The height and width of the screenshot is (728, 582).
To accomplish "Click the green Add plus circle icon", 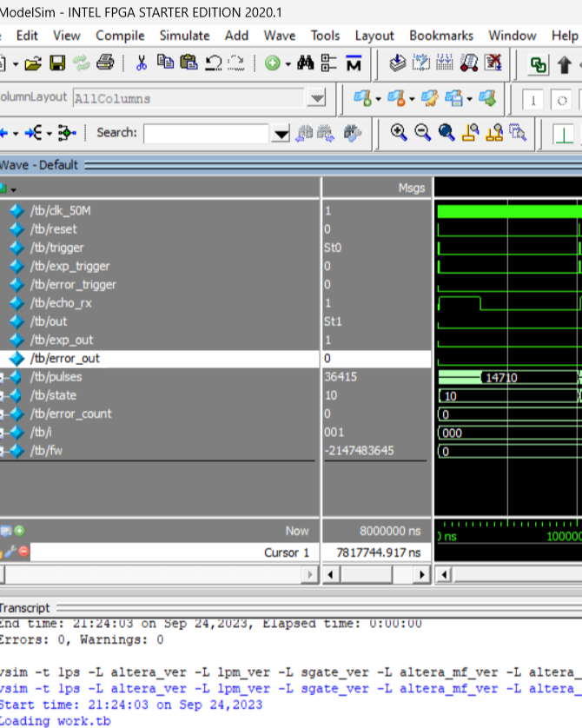I will [273, 63].
